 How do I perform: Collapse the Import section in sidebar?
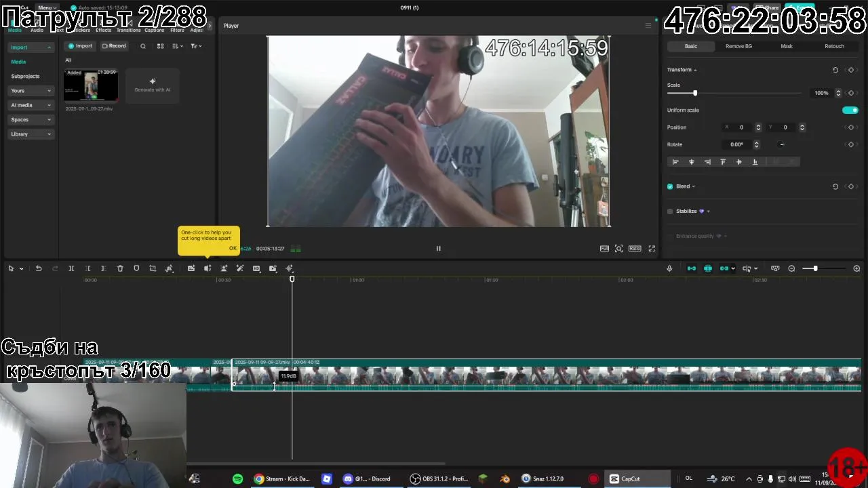31,47
